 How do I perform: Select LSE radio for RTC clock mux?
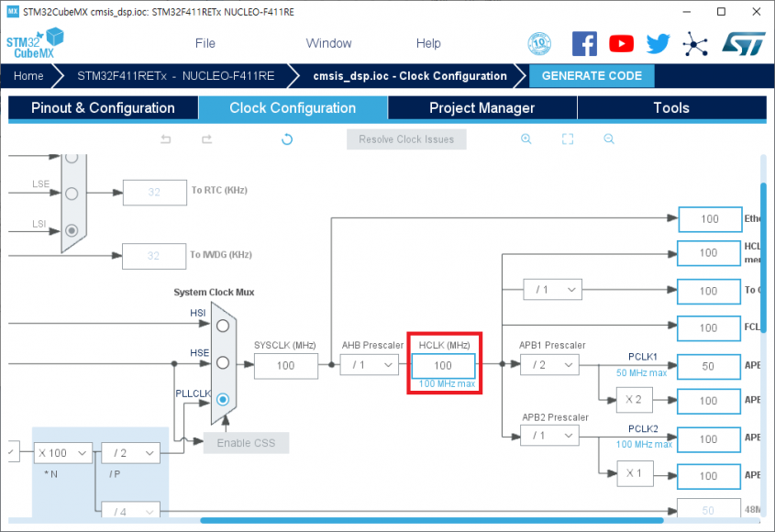pyautogui.click(x=72, y=194)
